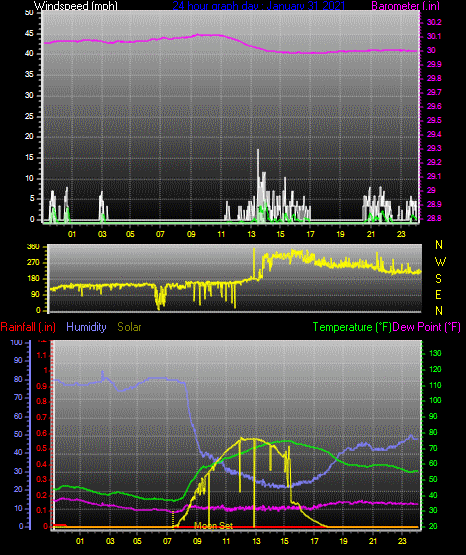Click the temperature axis value "130"
Screen dimensions: 466x555
coord(435,353)
